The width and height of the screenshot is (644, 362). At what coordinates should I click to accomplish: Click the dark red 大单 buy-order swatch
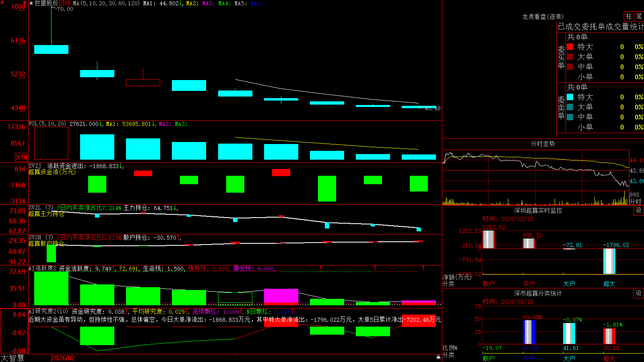pos(570,57)
